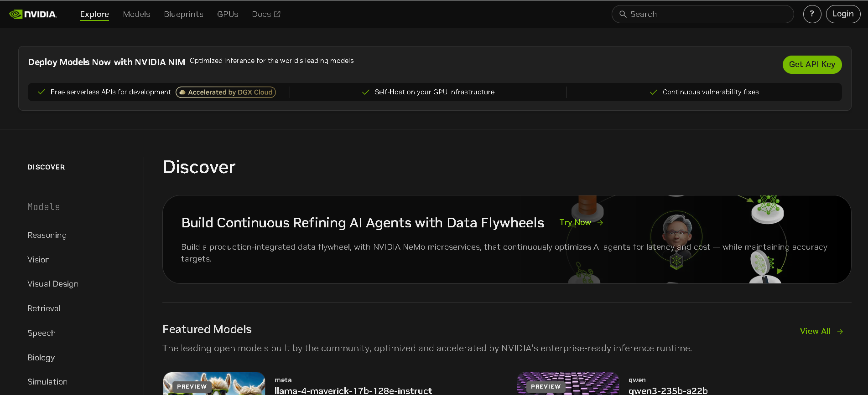Open the Docs link in navbar
This screenshot has width=868, height=395.
click(x=266, y=14)
